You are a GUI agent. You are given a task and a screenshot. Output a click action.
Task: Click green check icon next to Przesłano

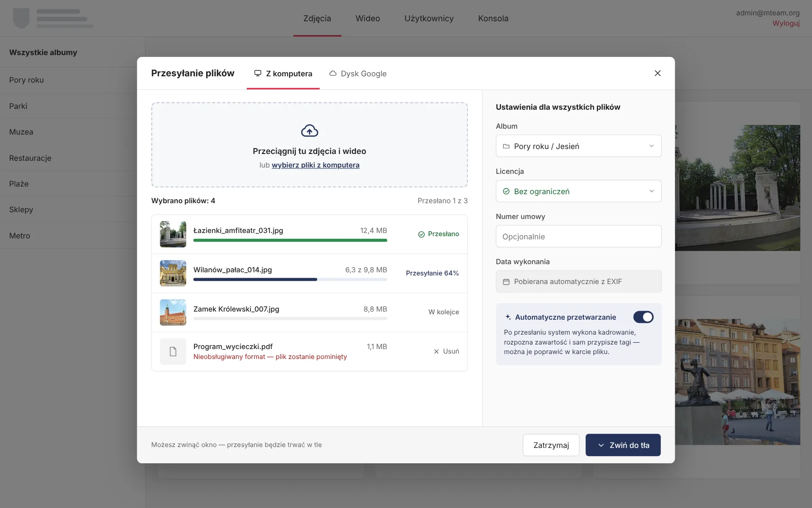point(421,234)
